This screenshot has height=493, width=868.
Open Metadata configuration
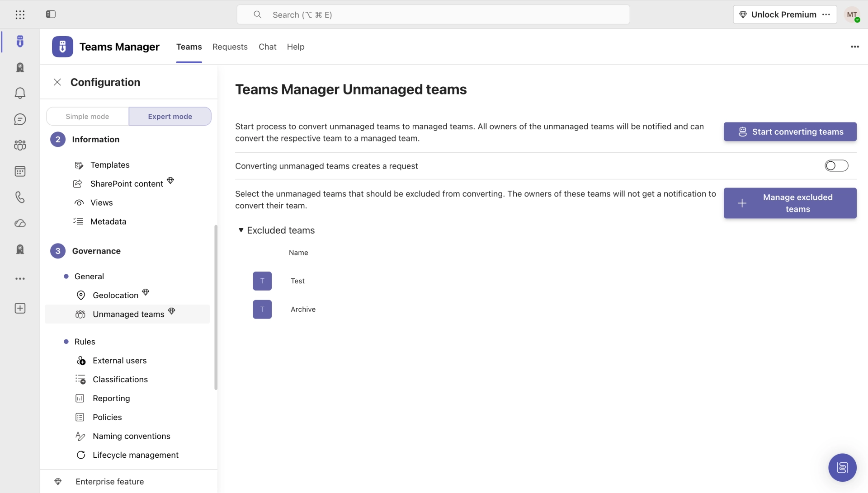click(108, 222)
